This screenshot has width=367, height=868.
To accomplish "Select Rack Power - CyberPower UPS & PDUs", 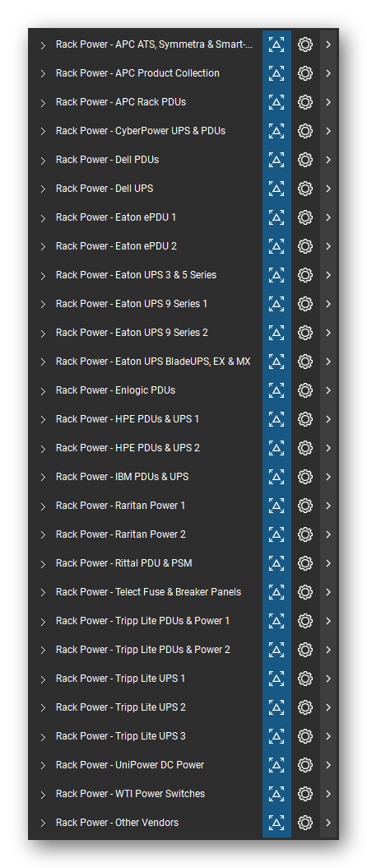I will (x=141, y=131).
